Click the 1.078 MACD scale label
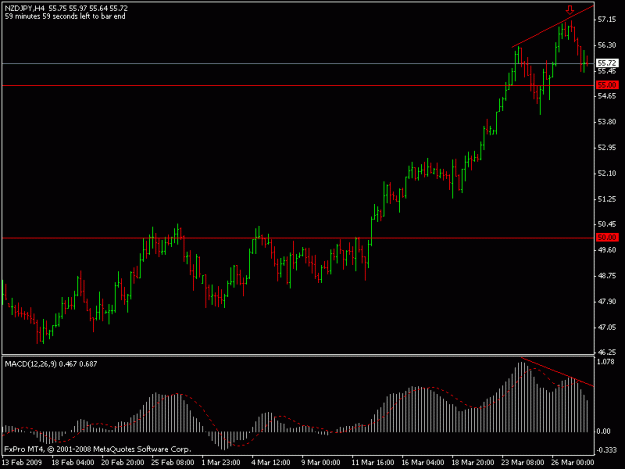This screenshot has width=625, height=469. (x=606, y=362)
